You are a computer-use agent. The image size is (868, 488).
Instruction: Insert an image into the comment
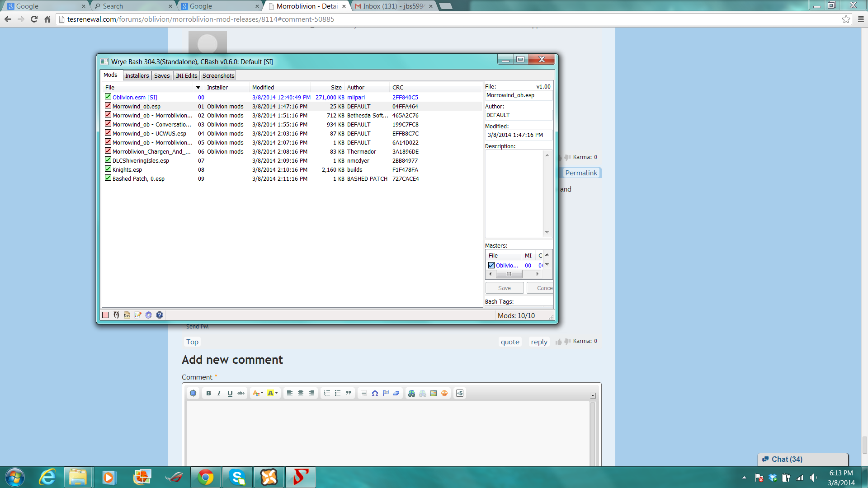pos(434,393)
